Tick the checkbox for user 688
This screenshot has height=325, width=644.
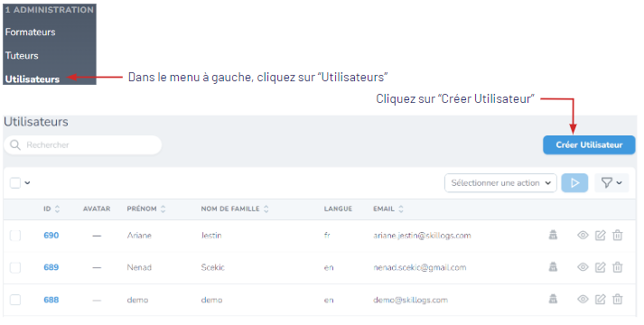tap(15, 300)
